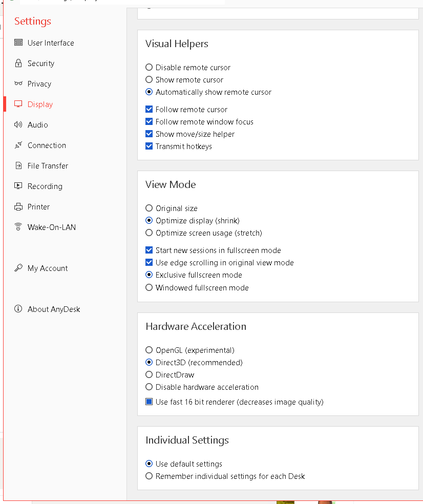This screenshot has width=423, height=504.
Task: Open My Account page
Action: [48, 268]
